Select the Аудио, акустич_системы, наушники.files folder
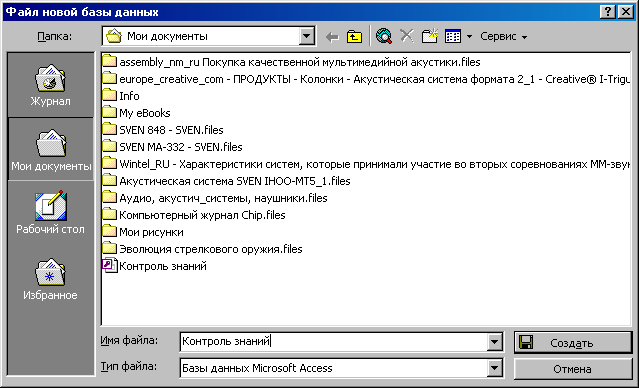Viewport: 639px width, 388px height. point(215,198)
